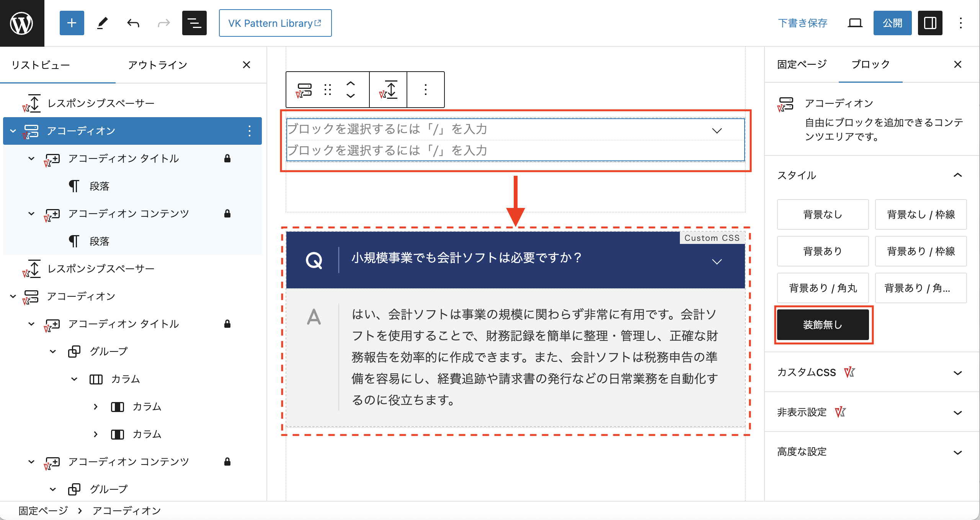This screenshot has height=520, width=980.
Task: Click the Custom CSS label badge
Action: tap(712, 238)
